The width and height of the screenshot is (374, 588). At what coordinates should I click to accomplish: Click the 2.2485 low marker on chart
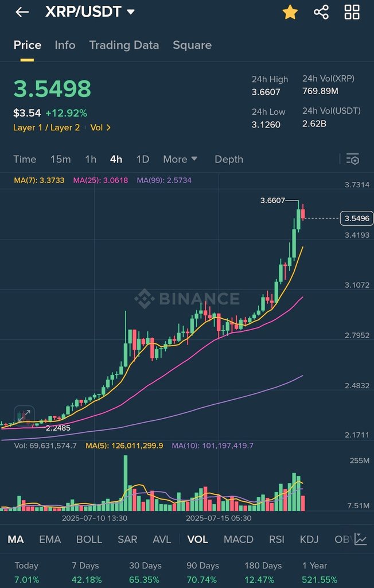click(58, 428)
